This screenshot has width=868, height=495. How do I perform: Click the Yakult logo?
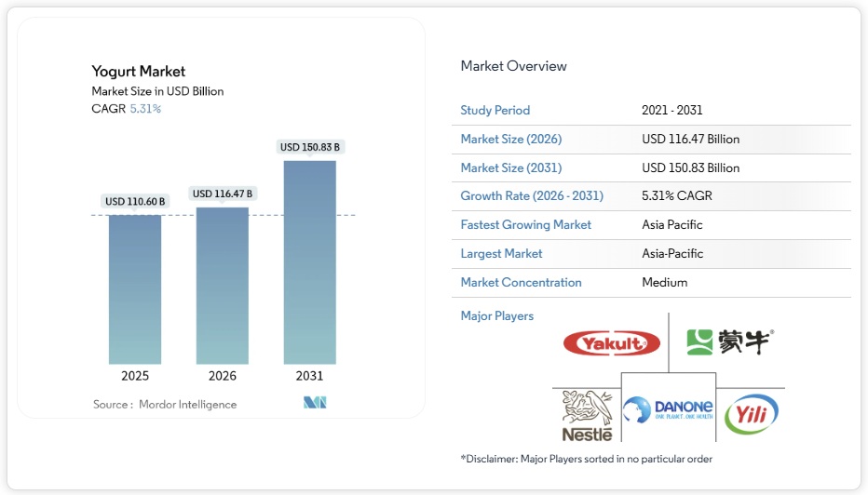click(611, 343)
